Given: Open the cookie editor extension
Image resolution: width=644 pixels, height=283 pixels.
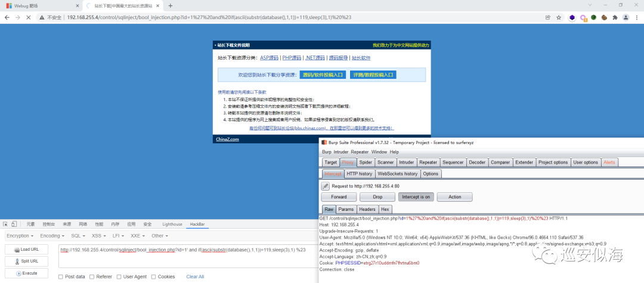Looking at the screenshot, I should 604,18.
